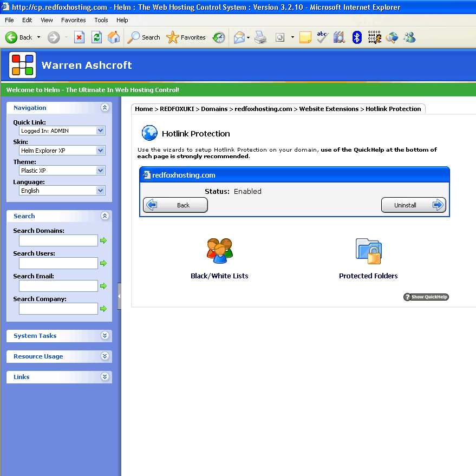Click the Search Users input field
This screenshot has height=476, width=476.
click(58, 263)
